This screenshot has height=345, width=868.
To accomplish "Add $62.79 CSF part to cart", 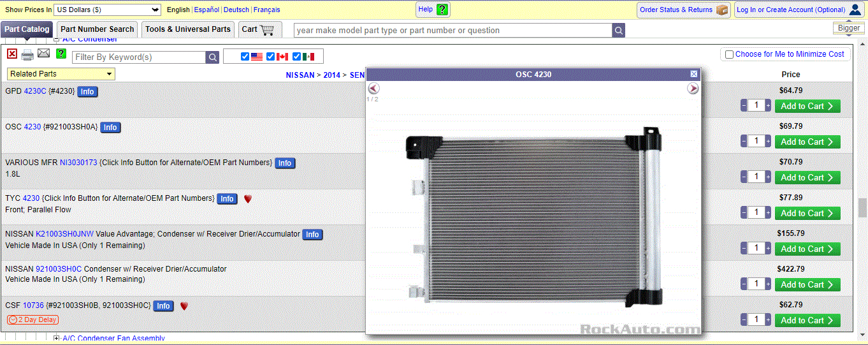I will [x=807, y=321].
